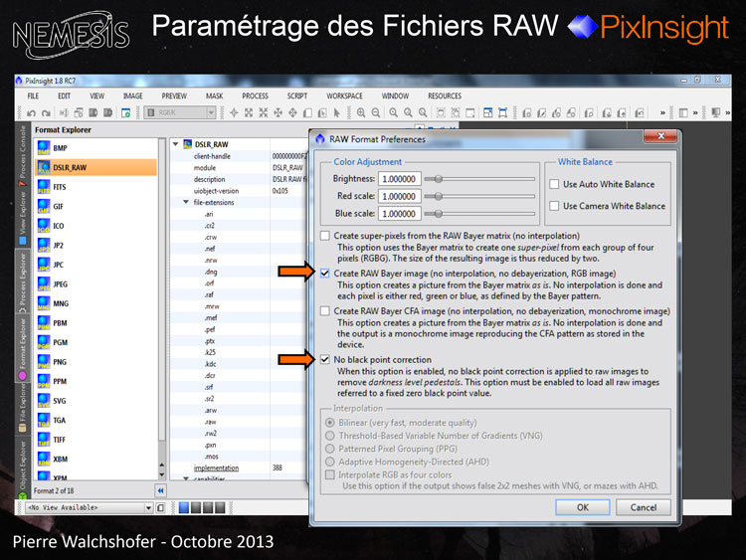Click the Zoom Out magnifier icon
Image resolution: width=746 pixels, height=560 pixels.
[376, 112]
